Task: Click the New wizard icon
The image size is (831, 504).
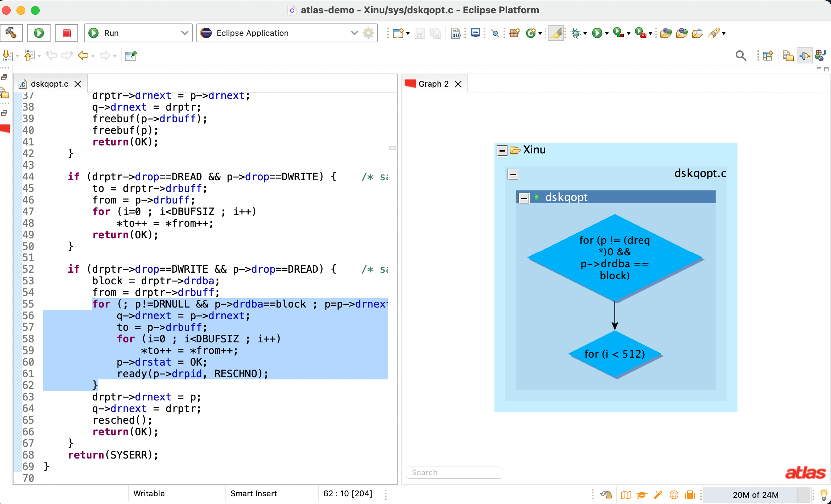Action: (x=398, y=33)
